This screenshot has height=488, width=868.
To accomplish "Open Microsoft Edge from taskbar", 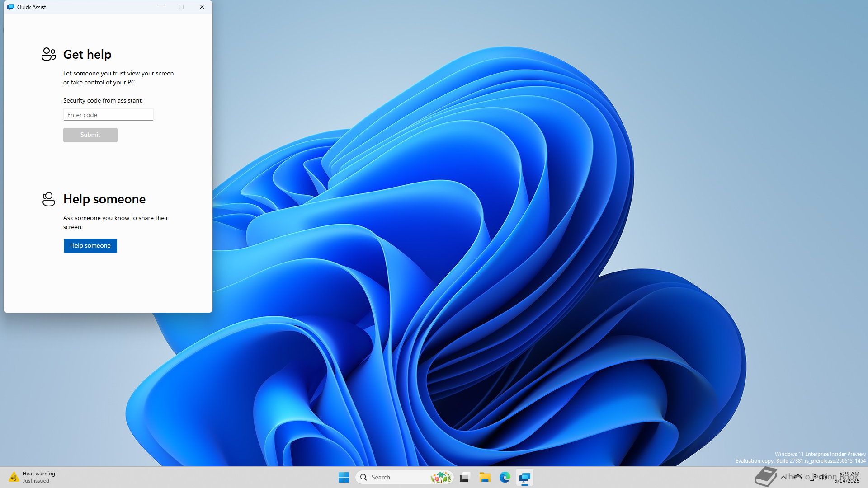I will pos(505,477).
